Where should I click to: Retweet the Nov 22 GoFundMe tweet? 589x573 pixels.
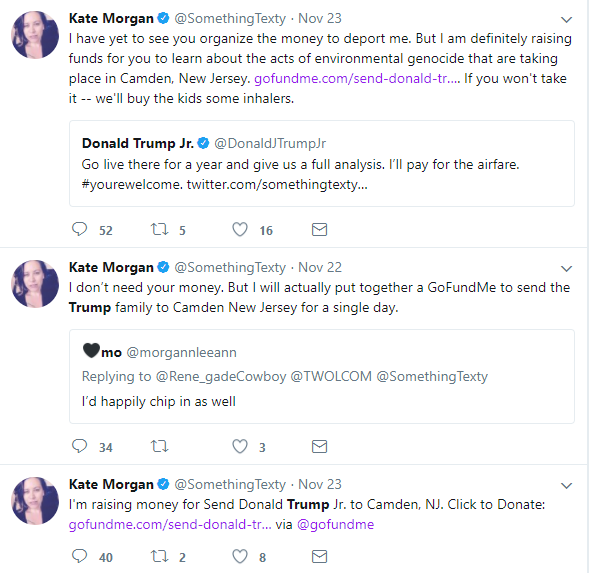tap(159, 446)
